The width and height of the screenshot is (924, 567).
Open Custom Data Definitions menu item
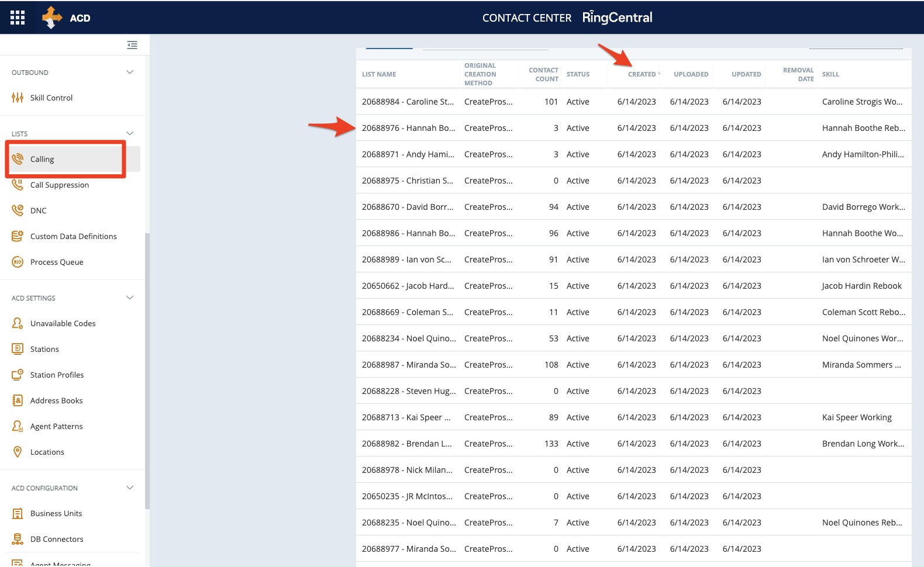(x=74, y=236)
